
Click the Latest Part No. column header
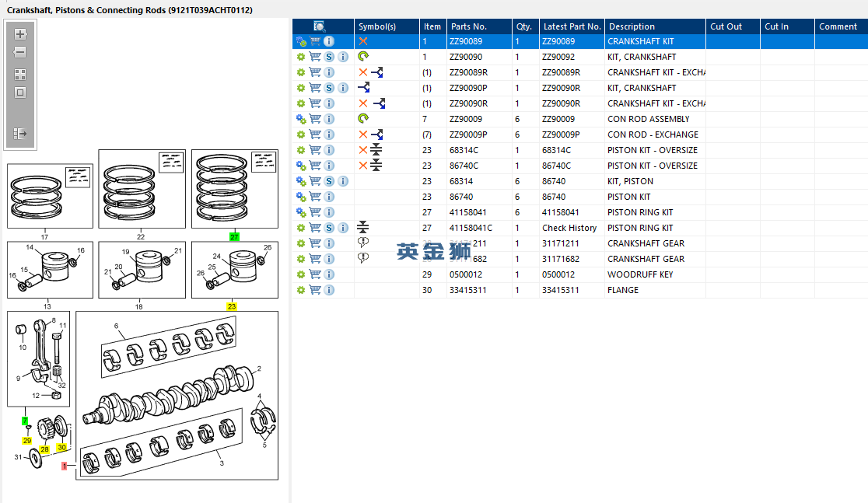572,26
